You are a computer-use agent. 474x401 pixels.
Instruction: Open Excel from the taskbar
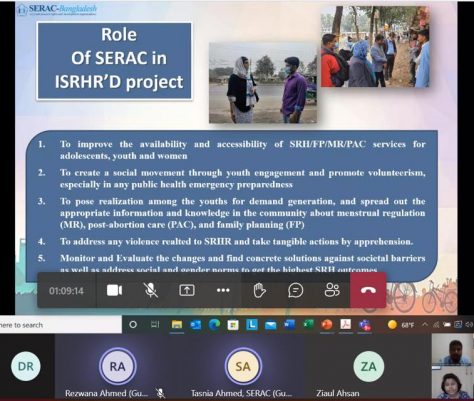coord(308,324)
